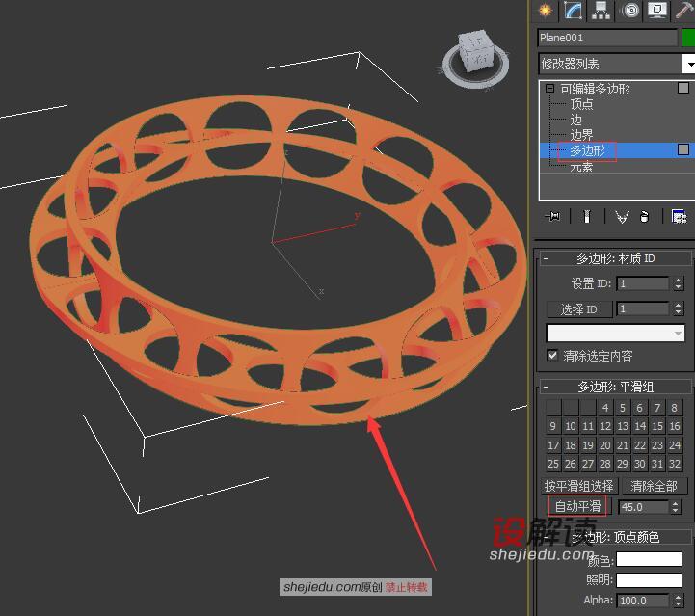
Task: Click the 按平滑组选择 button
Action: pyautogui.click(x=579, y=486)
